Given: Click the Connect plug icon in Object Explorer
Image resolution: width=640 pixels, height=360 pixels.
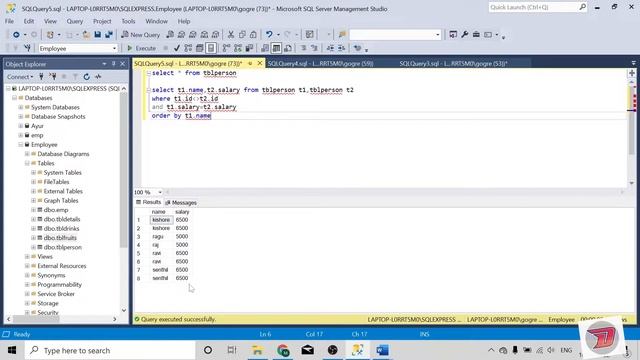Looking at the screenshot, I should coord(41,77).
